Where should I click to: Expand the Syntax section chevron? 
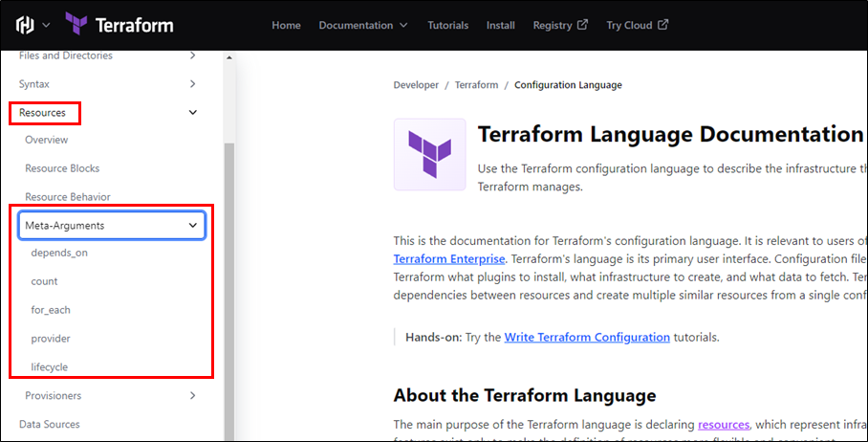[x=193, y=84]
